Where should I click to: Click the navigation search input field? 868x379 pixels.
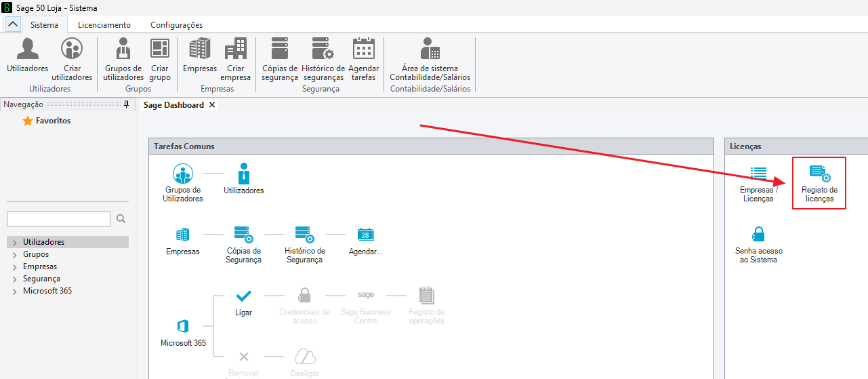click(58, 218)
